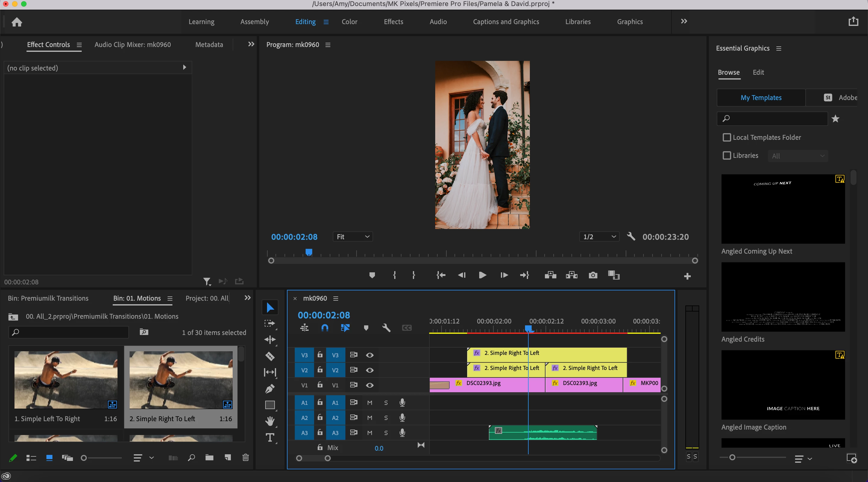Check the Libraries checkbox
868x482 pixels.
coord(727,156)
